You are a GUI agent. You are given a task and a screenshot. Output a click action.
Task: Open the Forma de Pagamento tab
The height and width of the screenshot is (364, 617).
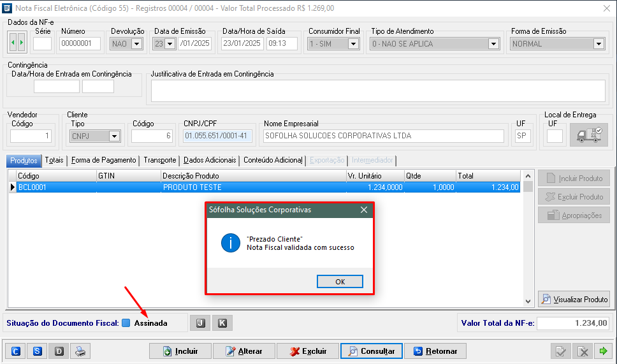103,160
